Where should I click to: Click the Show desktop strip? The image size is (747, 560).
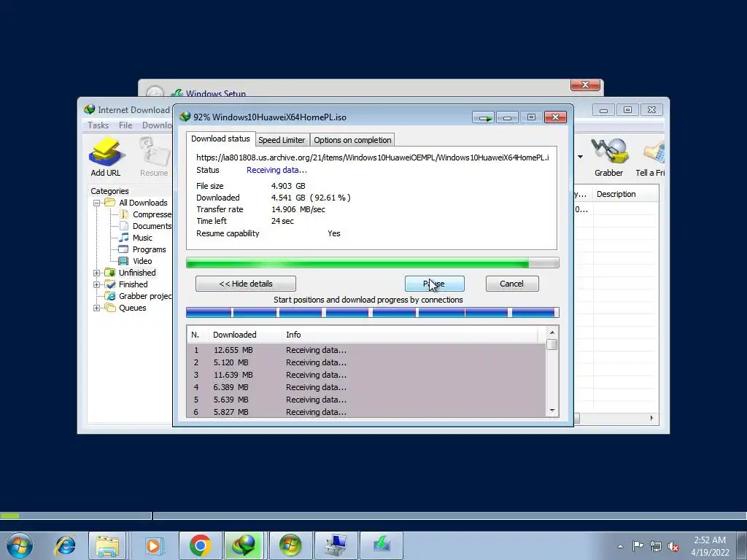(x=742, y=545)
